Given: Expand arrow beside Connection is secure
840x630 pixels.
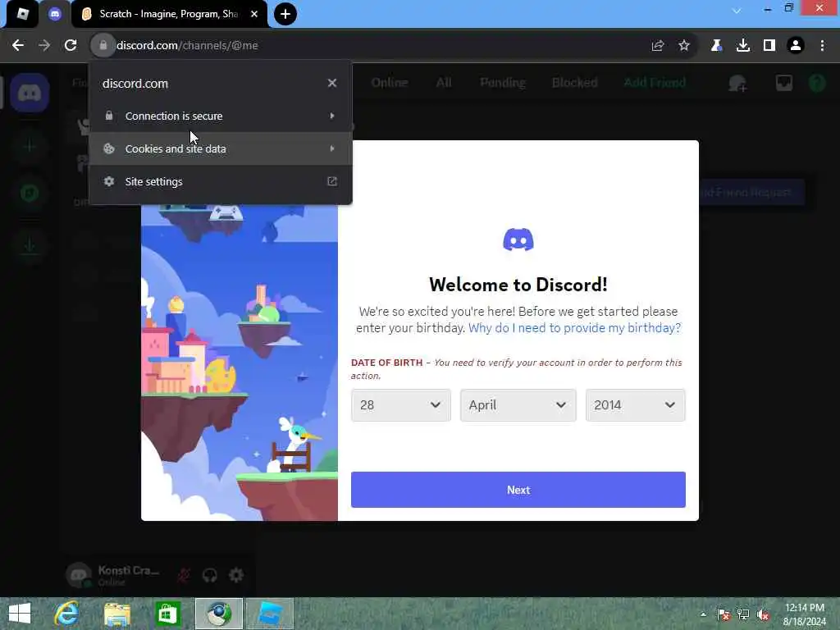Looking at the screenshot, I should pos(332,116).
